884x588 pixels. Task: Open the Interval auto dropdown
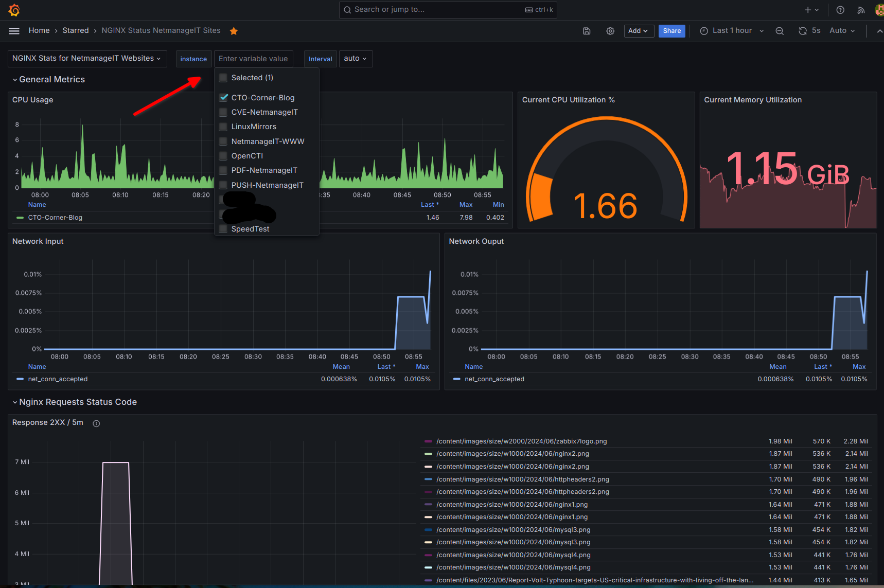355,59
